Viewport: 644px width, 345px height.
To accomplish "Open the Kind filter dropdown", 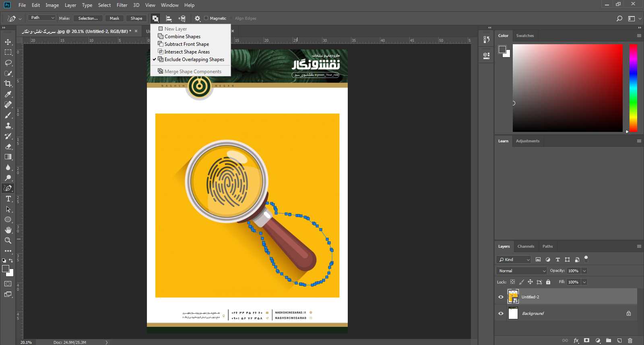I will coord(514,260).
